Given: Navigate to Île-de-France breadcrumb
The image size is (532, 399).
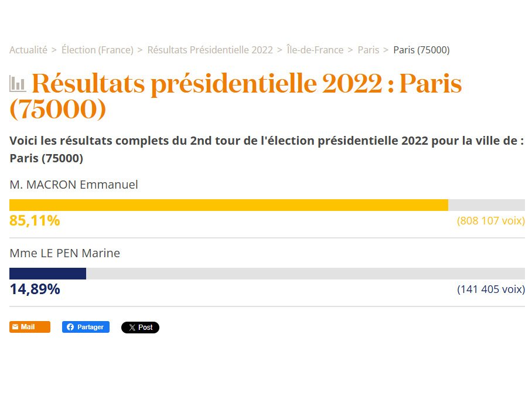Looking at the screenshot, I should click(x=315, y=50).
